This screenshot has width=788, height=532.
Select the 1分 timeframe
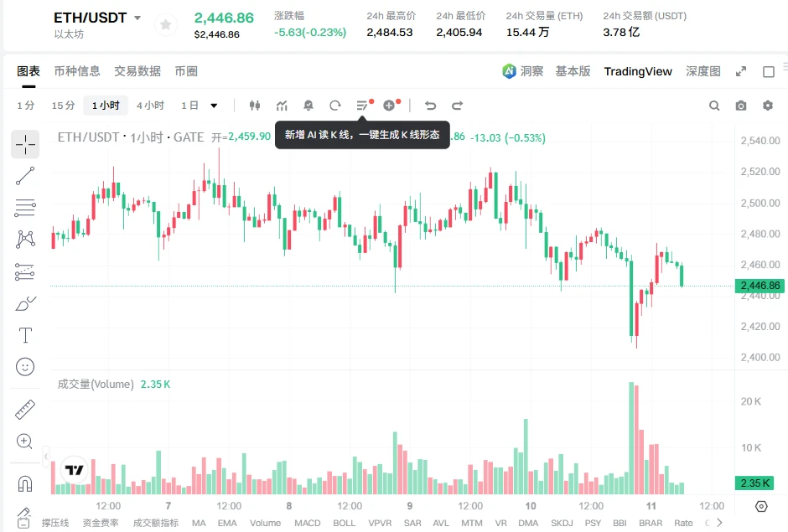[x=26, y=106]
